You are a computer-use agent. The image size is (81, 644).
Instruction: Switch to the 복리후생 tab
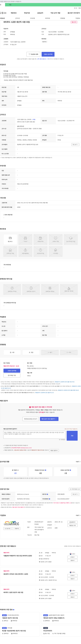click(48, 18)
